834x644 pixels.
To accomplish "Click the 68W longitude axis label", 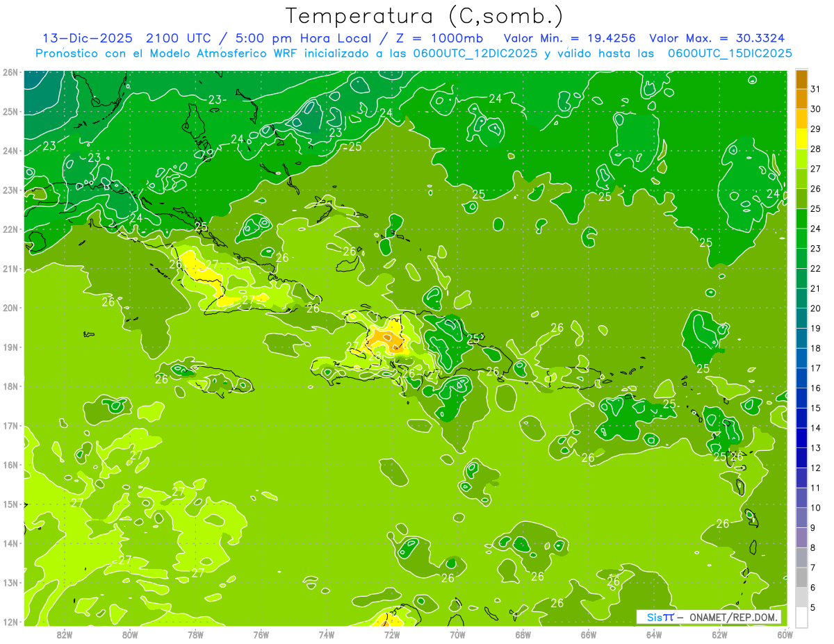I will coord(523,635).
